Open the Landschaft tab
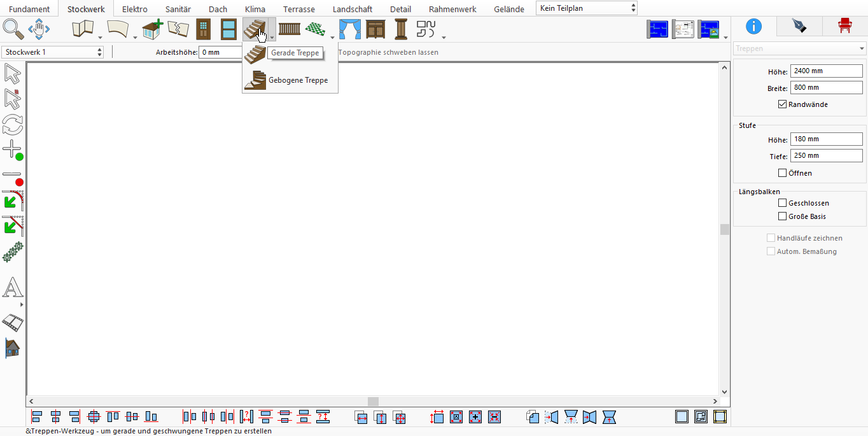Viewport: 868px width, 436px height. [x=353, y=9]
